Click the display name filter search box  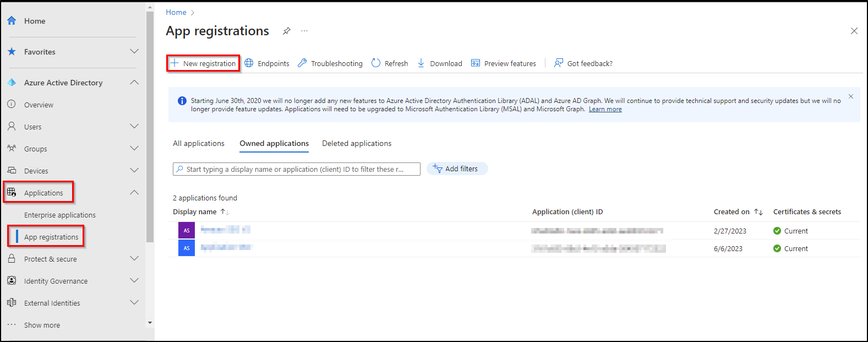297,169
